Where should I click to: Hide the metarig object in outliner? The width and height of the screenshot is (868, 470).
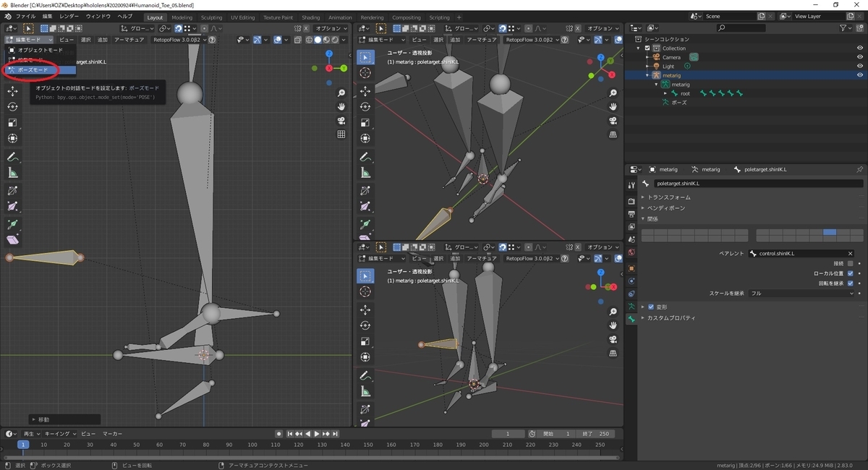coord(860,75)
